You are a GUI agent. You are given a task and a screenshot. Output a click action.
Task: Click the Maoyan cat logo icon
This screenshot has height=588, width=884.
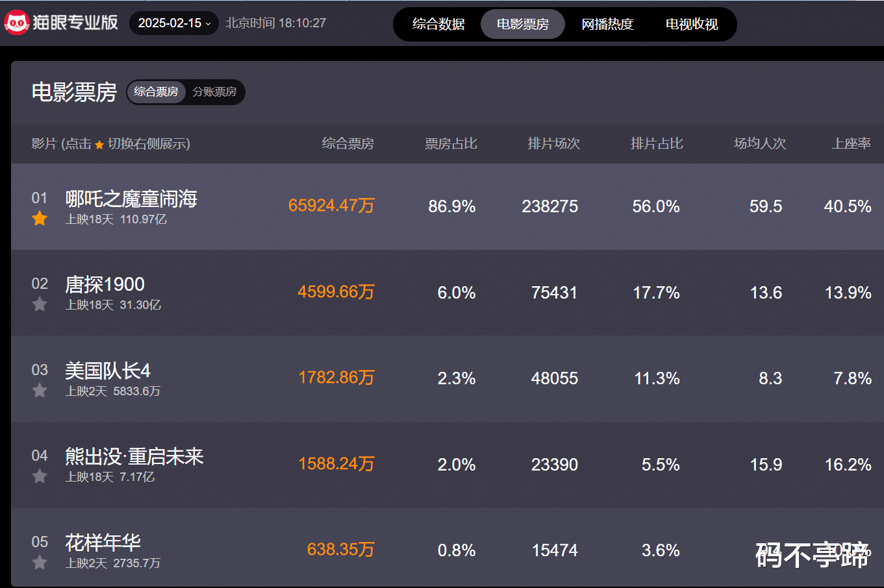[16, 23]
